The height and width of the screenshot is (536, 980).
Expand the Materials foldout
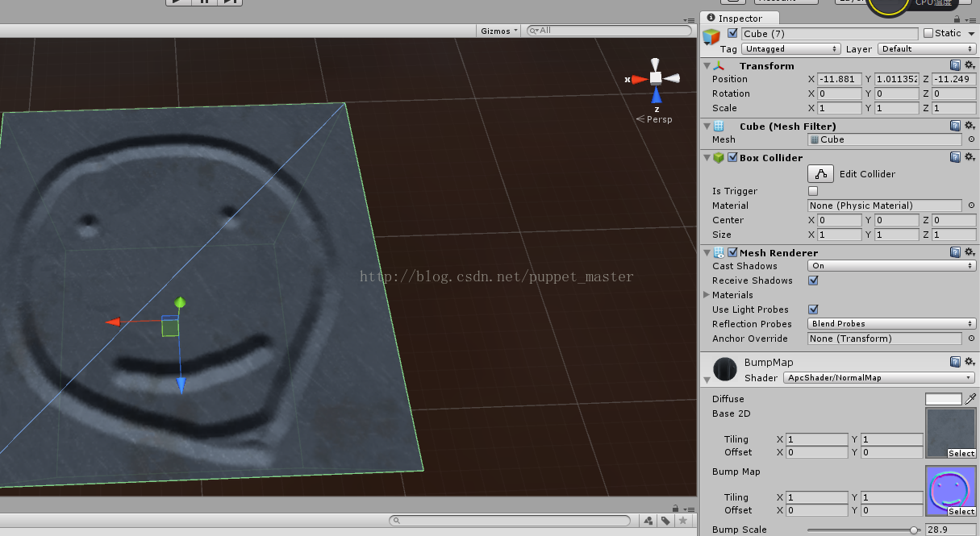pyautogui.click(x=707, y=295)
